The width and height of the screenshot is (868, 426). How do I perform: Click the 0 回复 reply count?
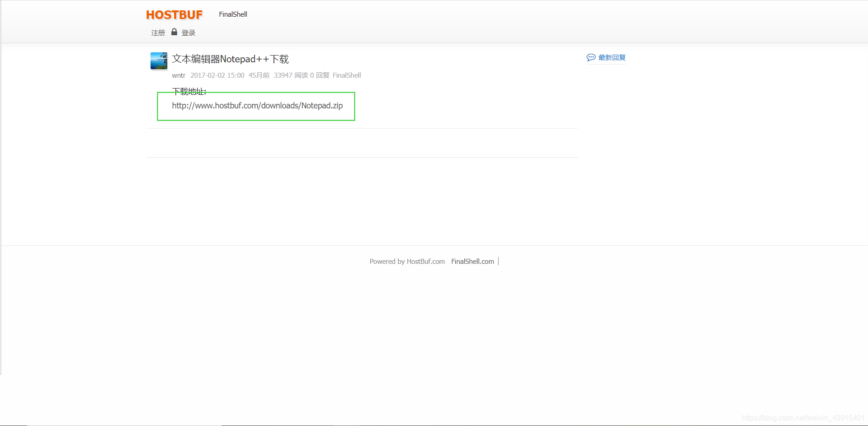click(x=320, y=75)
